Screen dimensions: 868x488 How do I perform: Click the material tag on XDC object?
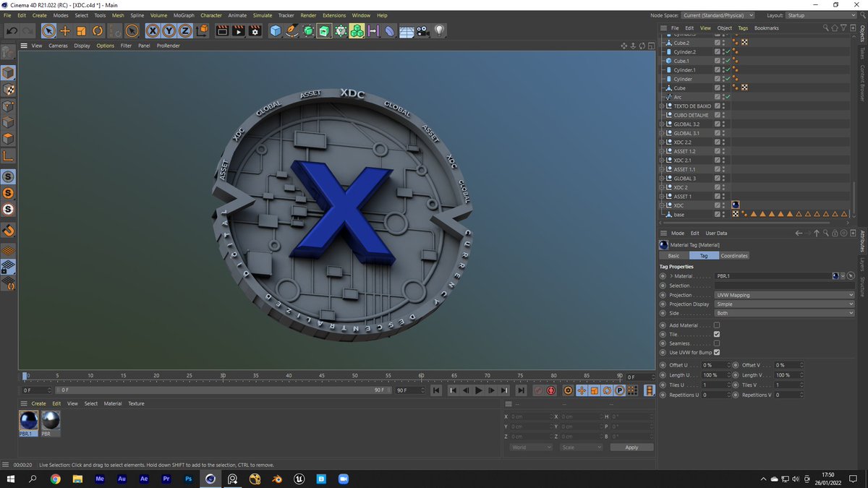point(736,205)
